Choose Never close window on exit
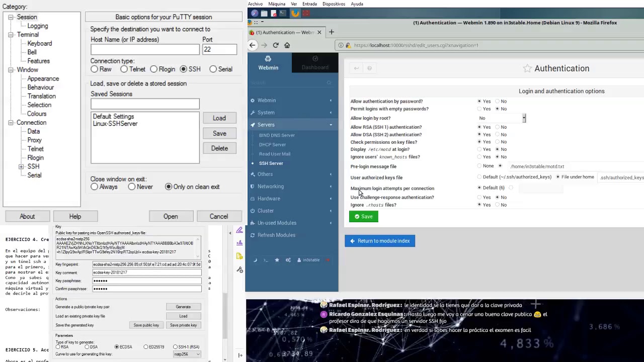 (x=132, y=187)
